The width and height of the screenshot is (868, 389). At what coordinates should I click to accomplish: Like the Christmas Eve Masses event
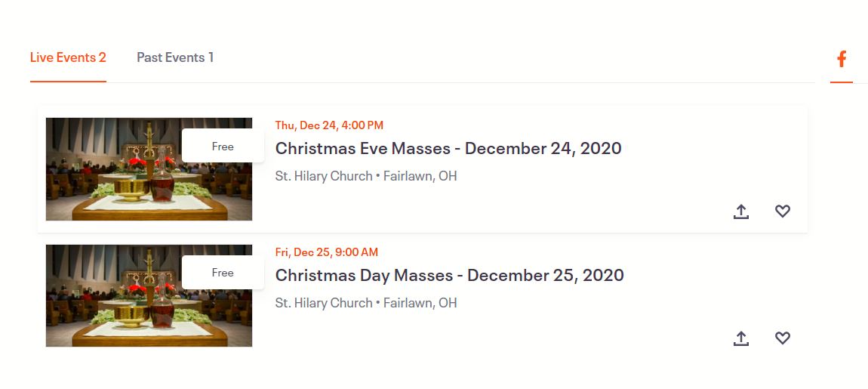(782, 211)
